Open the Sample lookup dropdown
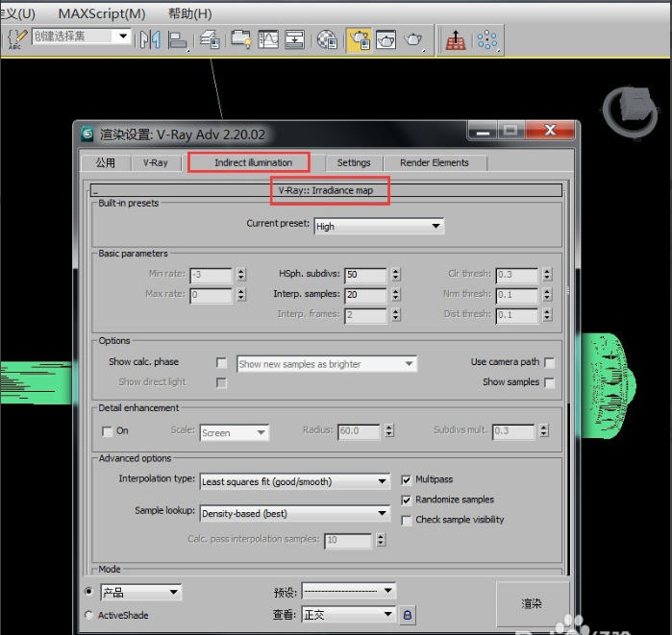 pyautogui.click(x=295, y=513)
